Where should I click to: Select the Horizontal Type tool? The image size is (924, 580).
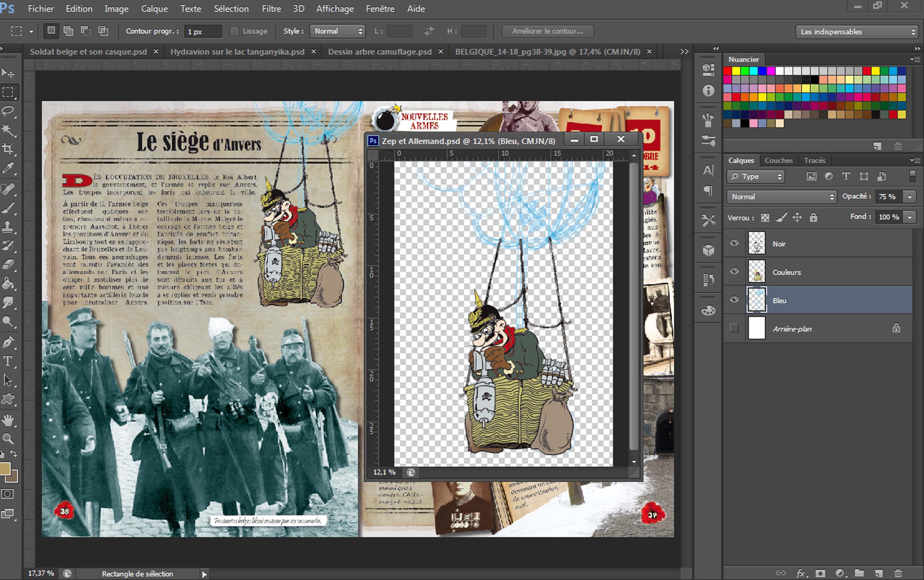[8, 361]
